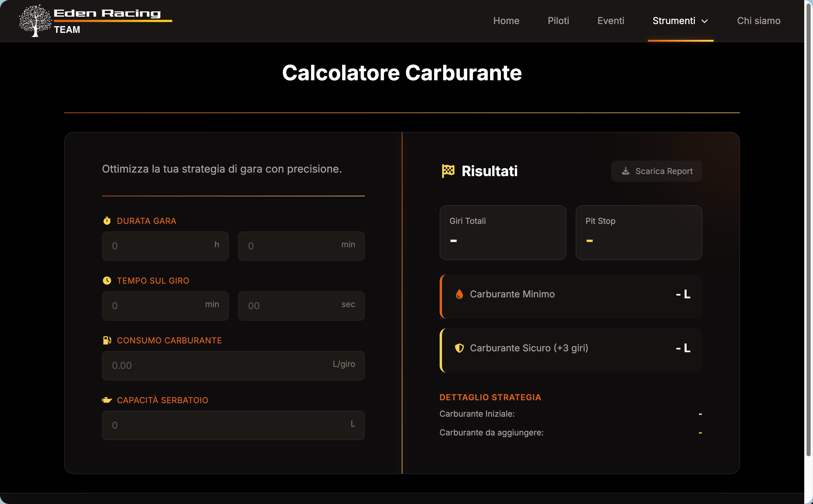Click the hours field under Durata Gara
Viewport: 813px width, 504px height.
(x=165, y=246)
